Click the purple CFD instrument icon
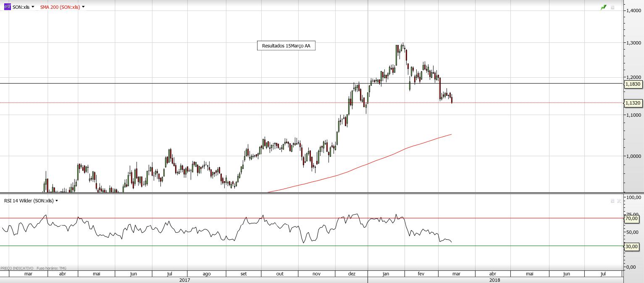The width and height of the screenshot is (644, 283). [x=7, y=7]
